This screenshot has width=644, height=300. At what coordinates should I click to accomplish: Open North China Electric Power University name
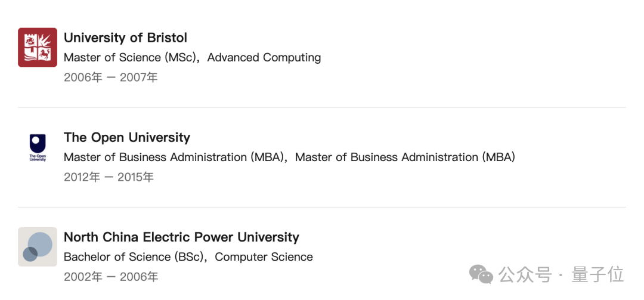point(181,237)
